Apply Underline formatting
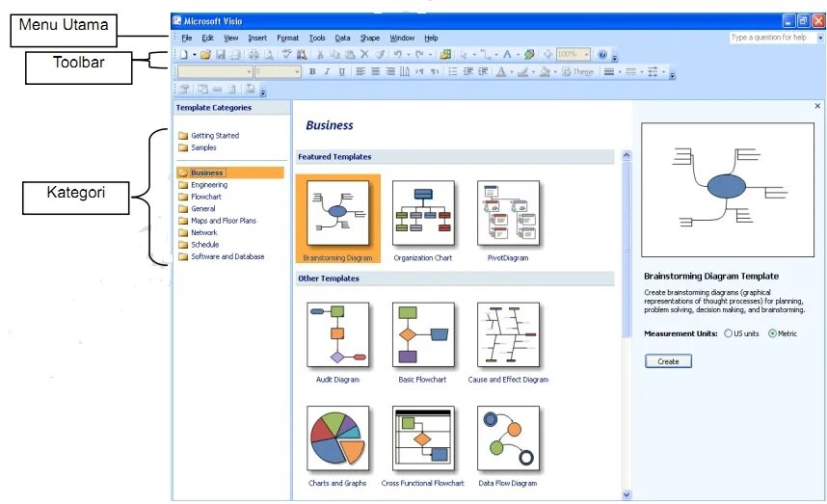The width and height of the screenshot is (827, 504). [x=342, y=71]
